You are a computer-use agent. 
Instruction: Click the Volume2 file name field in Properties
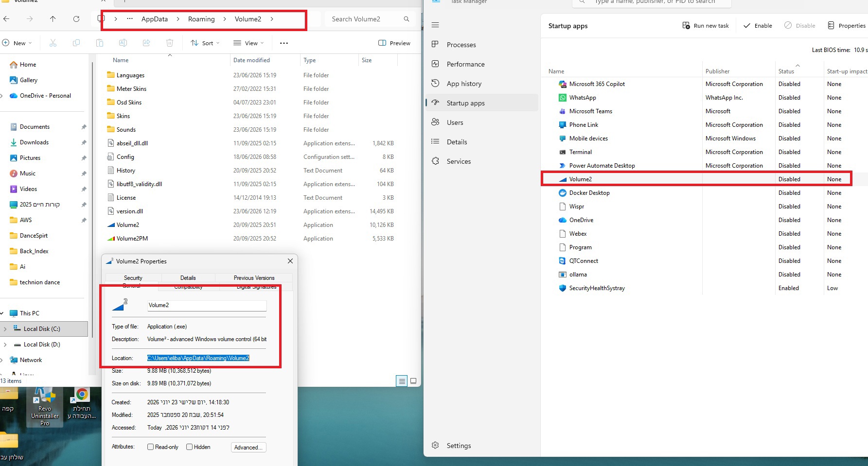[207, 305]
